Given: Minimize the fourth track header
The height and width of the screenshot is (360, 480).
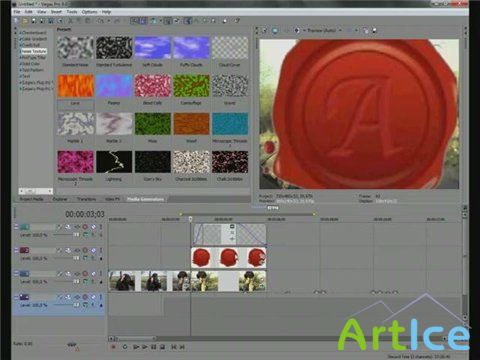Looking at the screenshot, I should point(16,297).
